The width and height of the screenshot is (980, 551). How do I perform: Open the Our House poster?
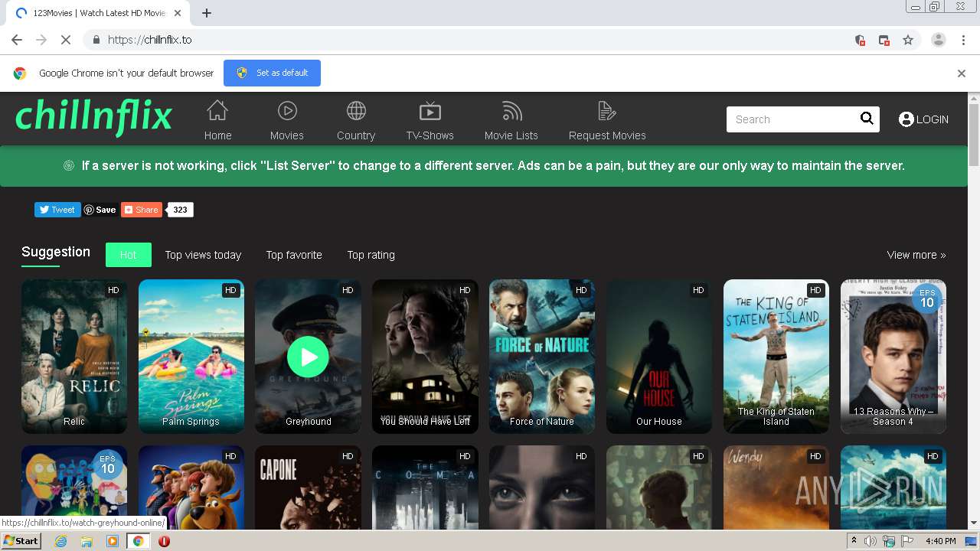click(659, 357)
